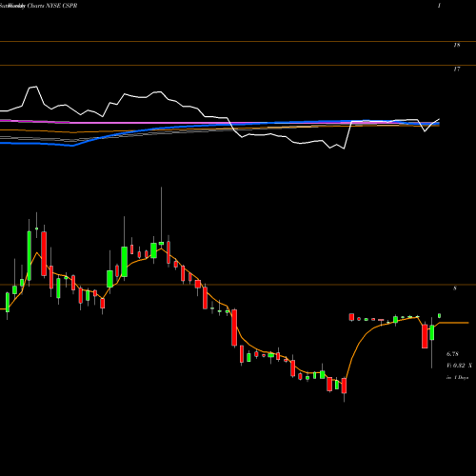Click the final small green candle on the right
This screenshot has width=476, height=476.
point(440,316)
